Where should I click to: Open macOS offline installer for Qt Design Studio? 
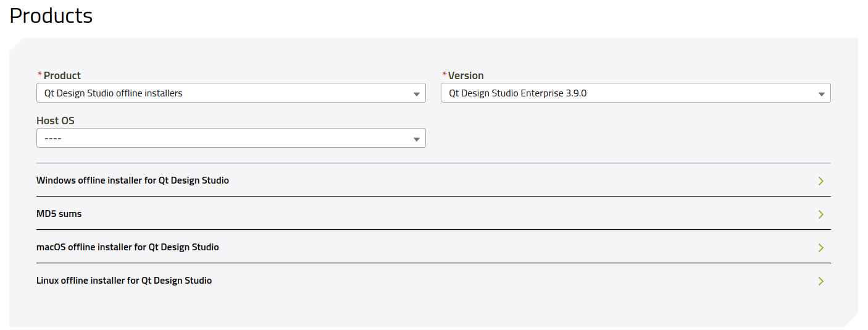[x=433, y=247]
